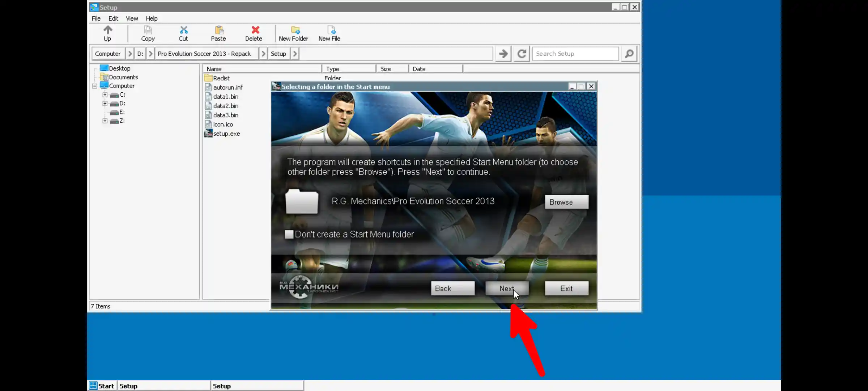Open the Help menu
Viewport: 868px width, 391px height.
tap(152, 18)
